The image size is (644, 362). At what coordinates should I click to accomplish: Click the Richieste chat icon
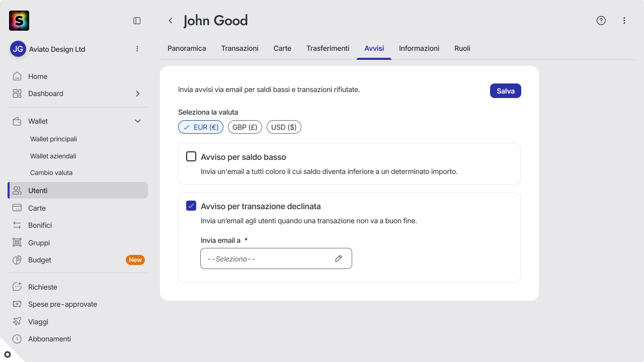(x=17, y=287)
